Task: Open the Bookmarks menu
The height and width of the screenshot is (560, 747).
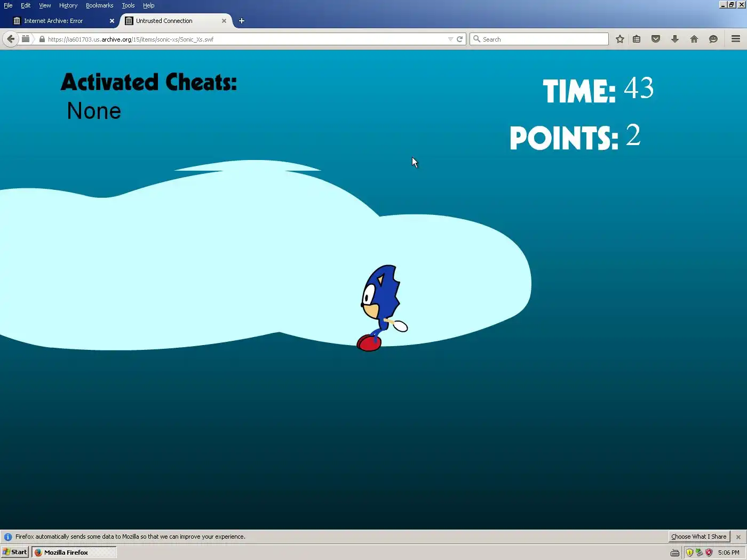Action: [99, 5]
